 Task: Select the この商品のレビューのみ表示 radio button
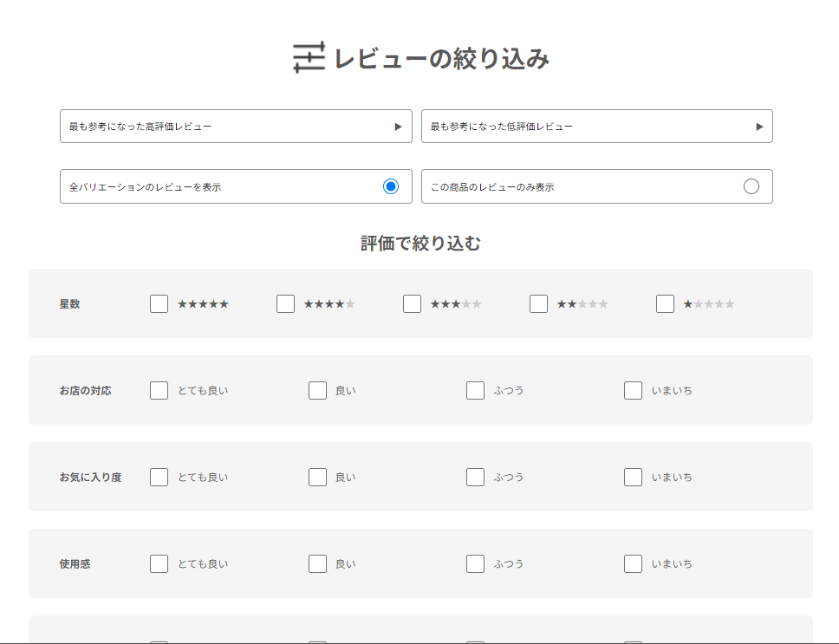click(751, 185)
